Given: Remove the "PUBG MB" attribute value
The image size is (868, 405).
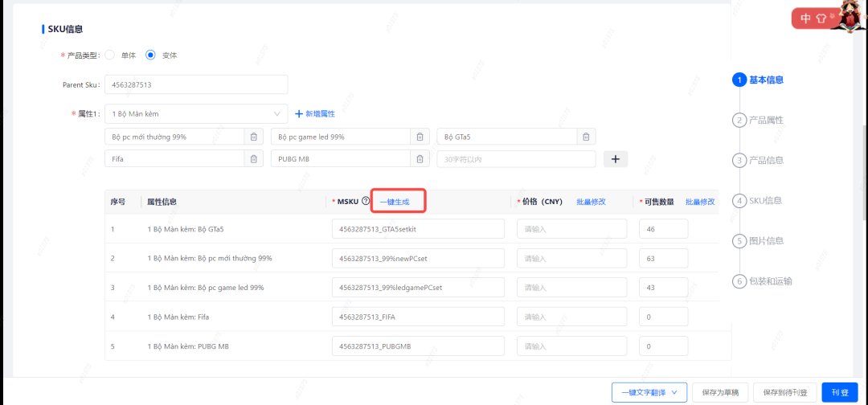Looking at the screenshot, I should [x=420, y=159].
